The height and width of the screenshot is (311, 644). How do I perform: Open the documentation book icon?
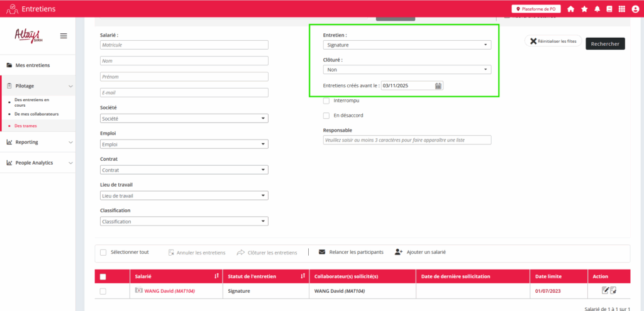tap(609, 9)
